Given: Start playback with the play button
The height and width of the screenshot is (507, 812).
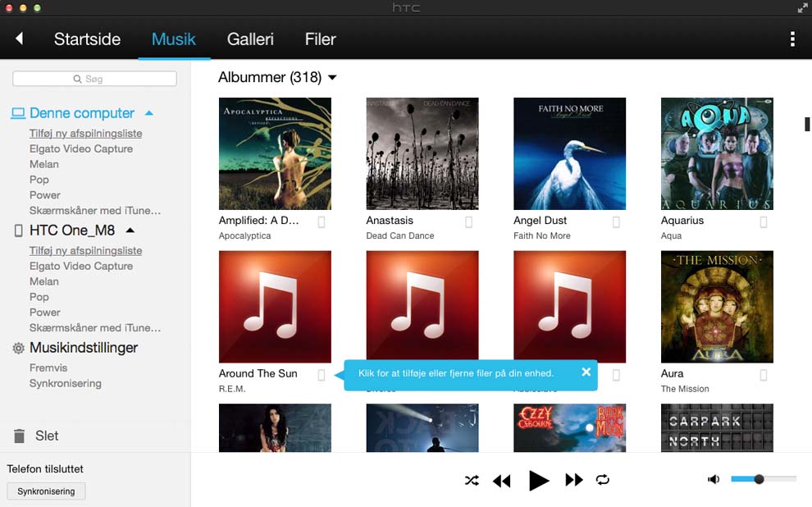Looking at the screenshot, I should click(538, 481).
